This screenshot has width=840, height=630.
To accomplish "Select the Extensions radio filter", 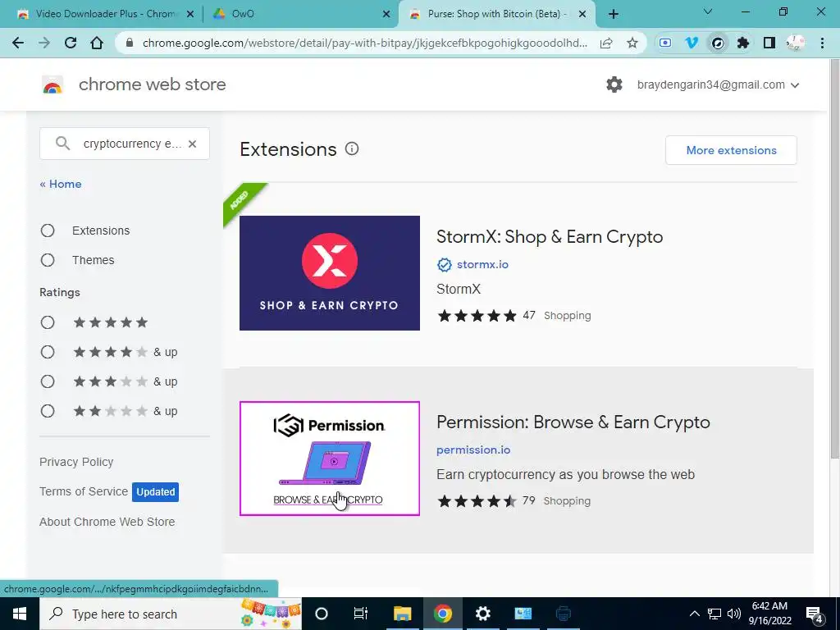I will pyautogui.click(x=48, y=231).
